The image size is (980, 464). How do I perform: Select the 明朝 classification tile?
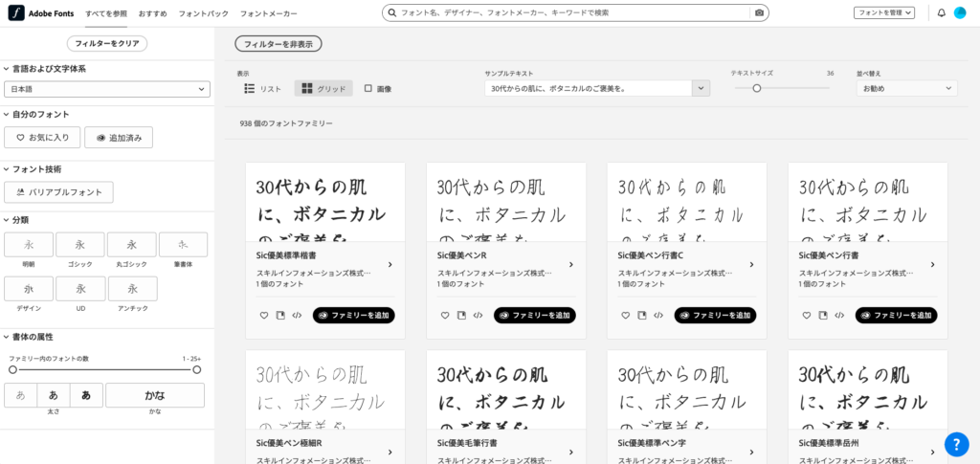[x=29, y=245]
